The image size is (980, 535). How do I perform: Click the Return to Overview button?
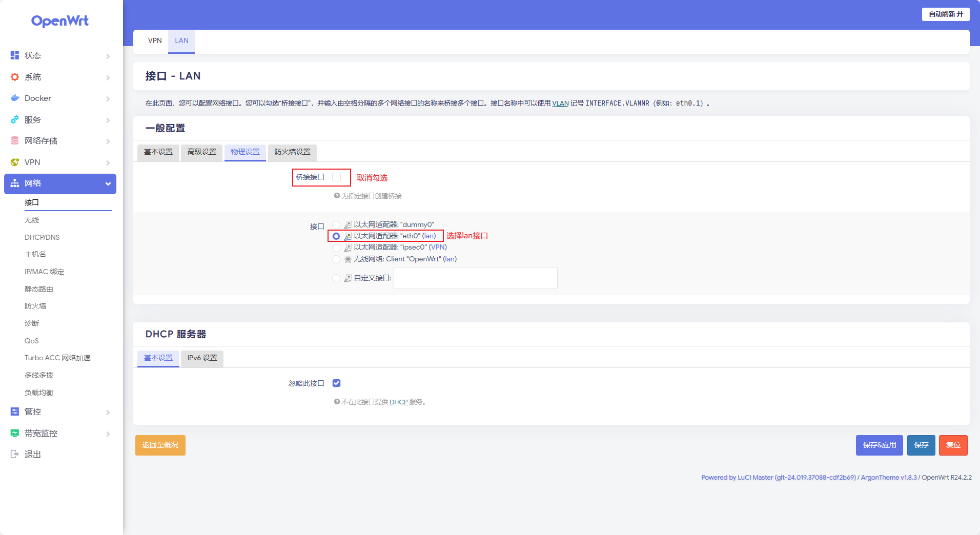coord(160,445)
